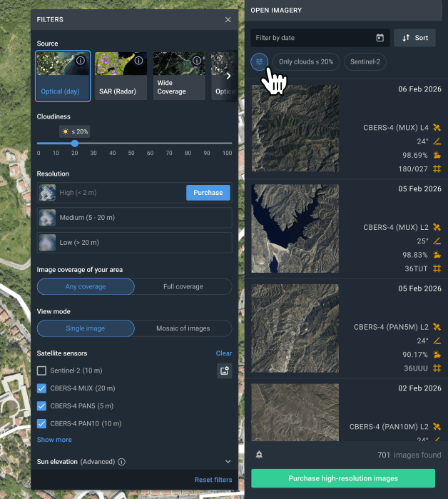Open the calendar date picker icon
448x499 pixels.
pyautogui.click(x=380, y=38)
